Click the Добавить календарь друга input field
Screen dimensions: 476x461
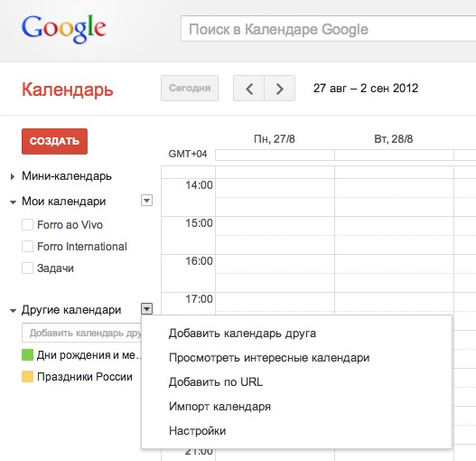point(81,333)
